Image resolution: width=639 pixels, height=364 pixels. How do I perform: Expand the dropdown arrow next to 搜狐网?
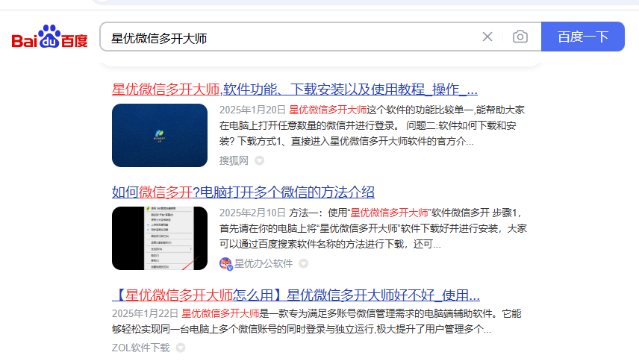pos(259,160)
